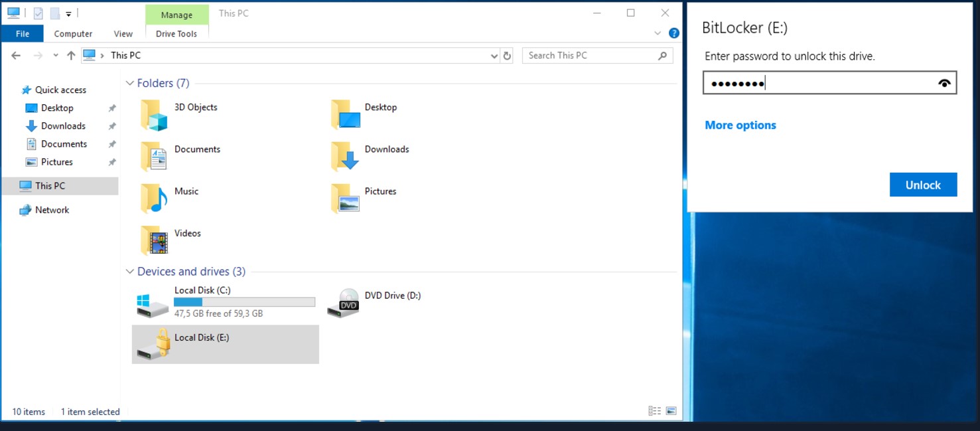
Task: Click the address bar breadcrumb chevron
Action: (102, 56)
